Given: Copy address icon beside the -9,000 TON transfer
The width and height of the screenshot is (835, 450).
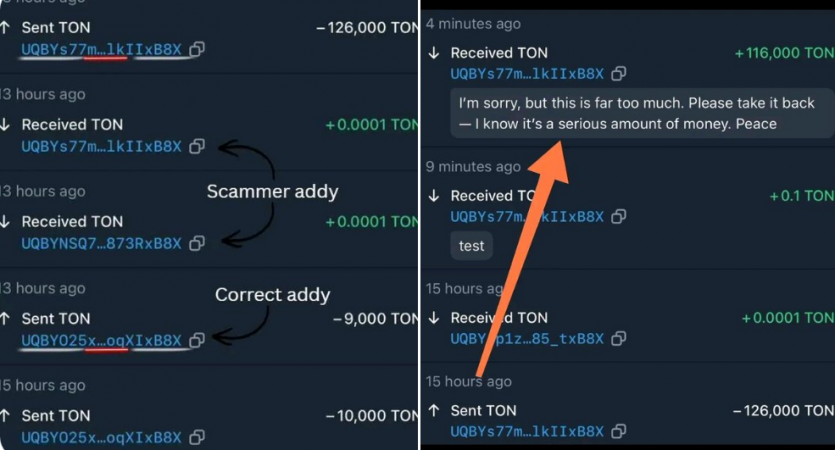Looking at the screenshot, I should click(197, 340).
